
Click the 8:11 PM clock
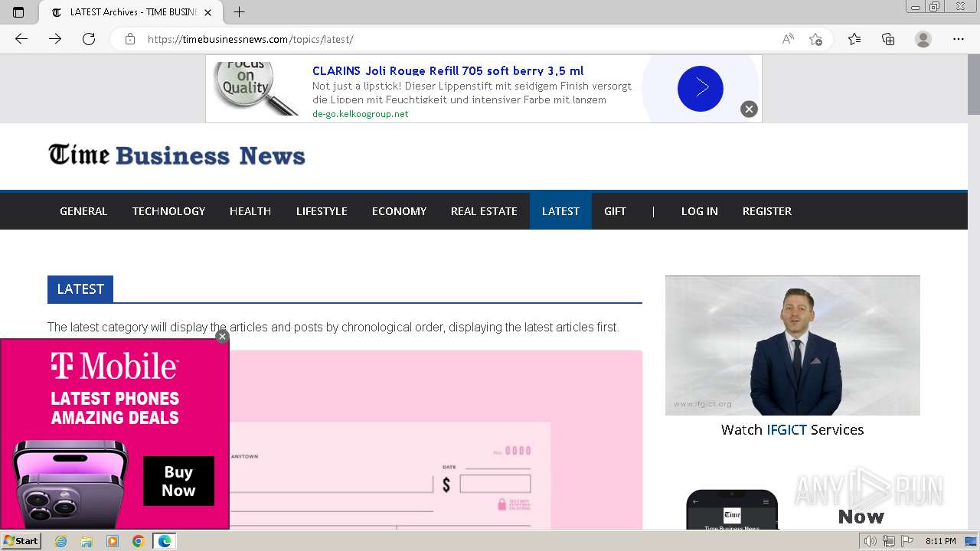[940, 541]
